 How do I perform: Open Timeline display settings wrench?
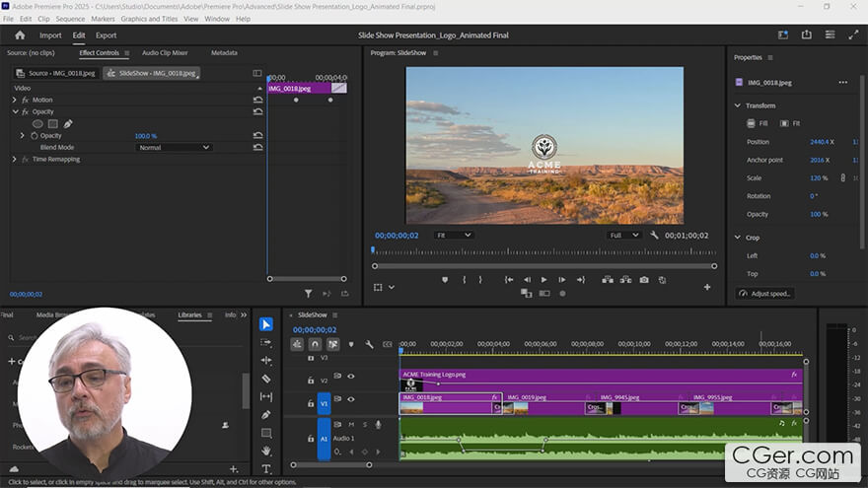point(369,344)
